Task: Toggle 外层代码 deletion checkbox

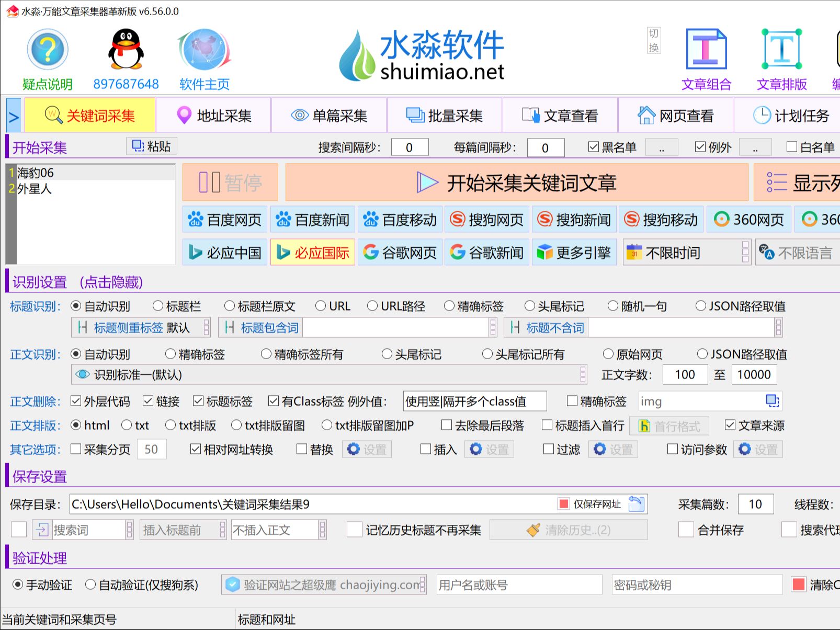Action: pos(76,401)
